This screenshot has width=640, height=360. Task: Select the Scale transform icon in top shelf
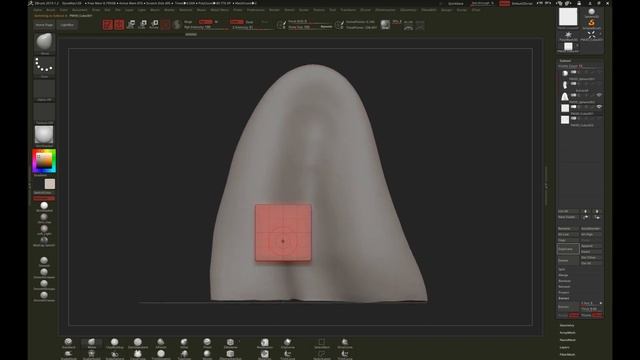(x=142, y=25)
